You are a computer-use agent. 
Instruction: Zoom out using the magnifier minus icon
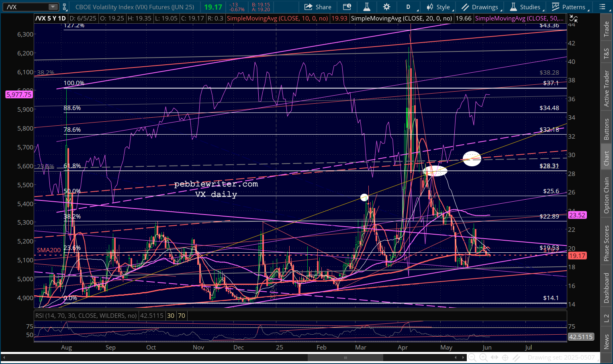pos(472,358)
